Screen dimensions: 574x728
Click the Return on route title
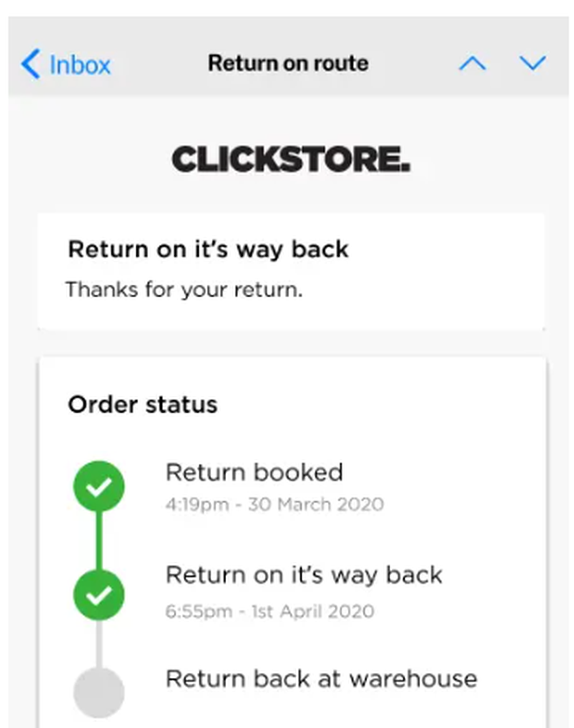coord(288,63)
